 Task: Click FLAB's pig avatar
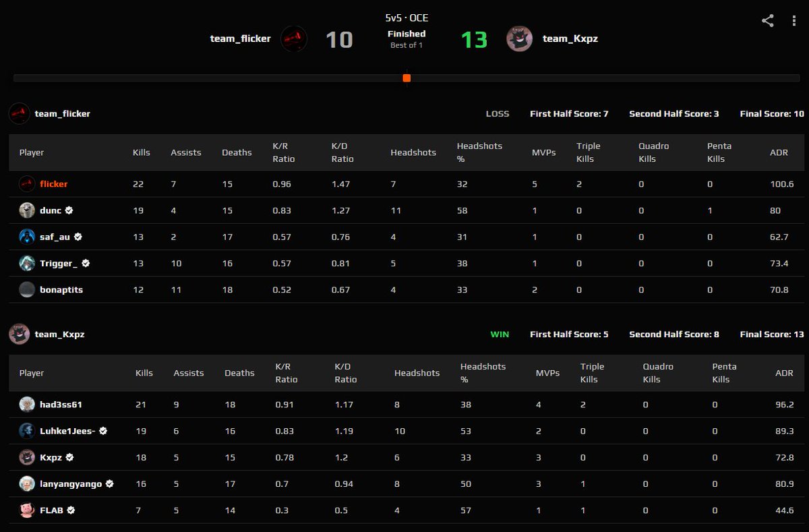[27, 510]
